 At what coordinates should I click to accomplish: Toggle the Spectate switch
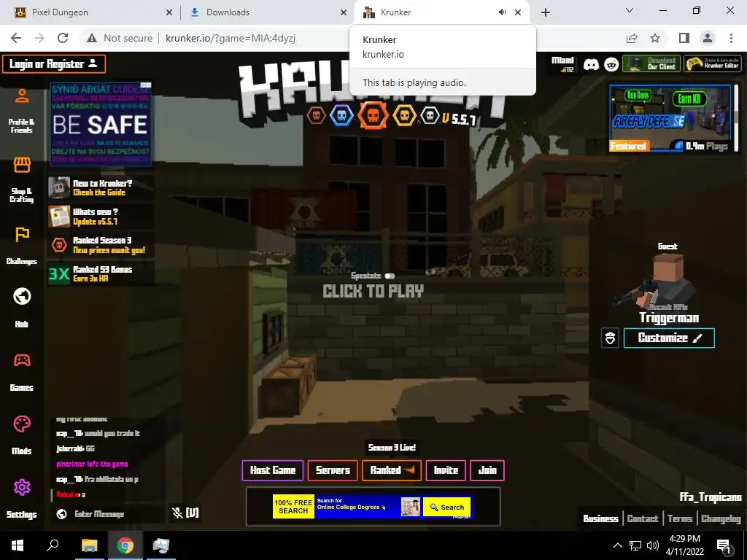coord(390,276)
